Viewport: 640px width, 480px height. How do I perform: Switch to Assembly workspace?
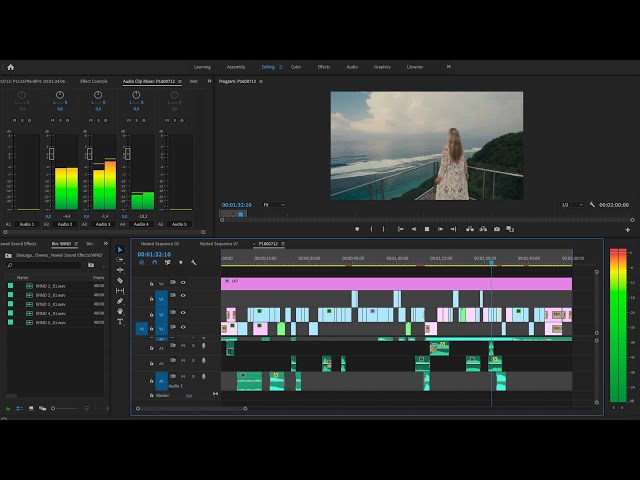236,67
